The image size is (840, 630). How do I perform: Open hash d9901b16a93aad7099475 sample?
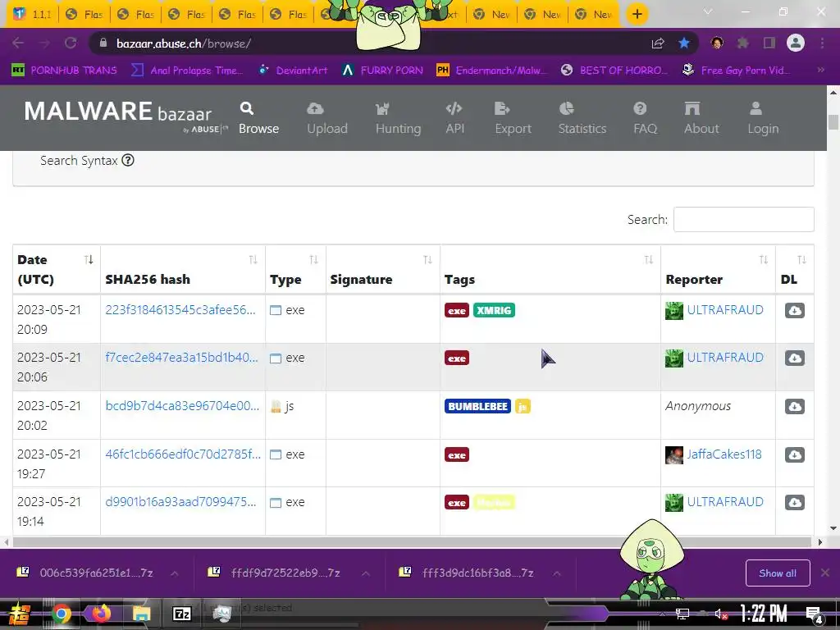pos(180,501)
